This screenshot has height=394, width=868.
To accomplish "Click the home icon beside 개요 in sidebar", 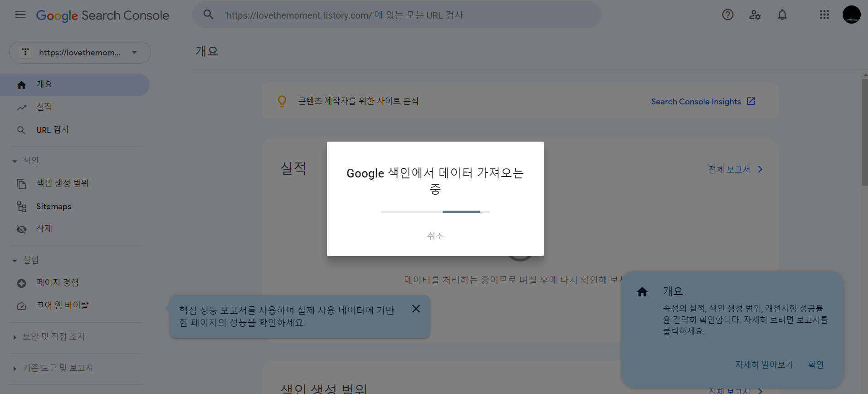I will coord(21,85).
